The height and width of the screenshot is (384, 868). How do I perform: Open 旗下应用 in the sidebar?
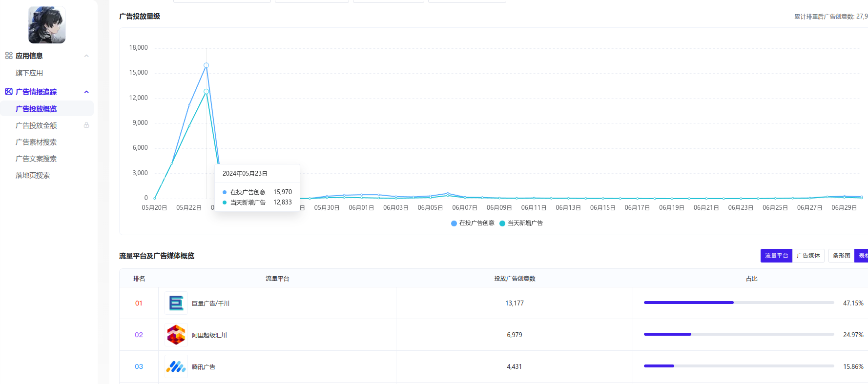coord(29,73)
